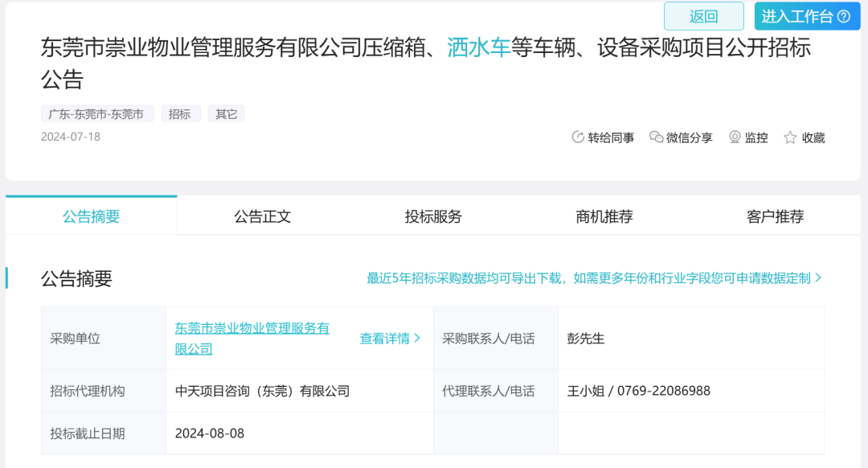Click the 公告摘要 section heading
This screenshot has height=468, width=868.
coord(76,278)
